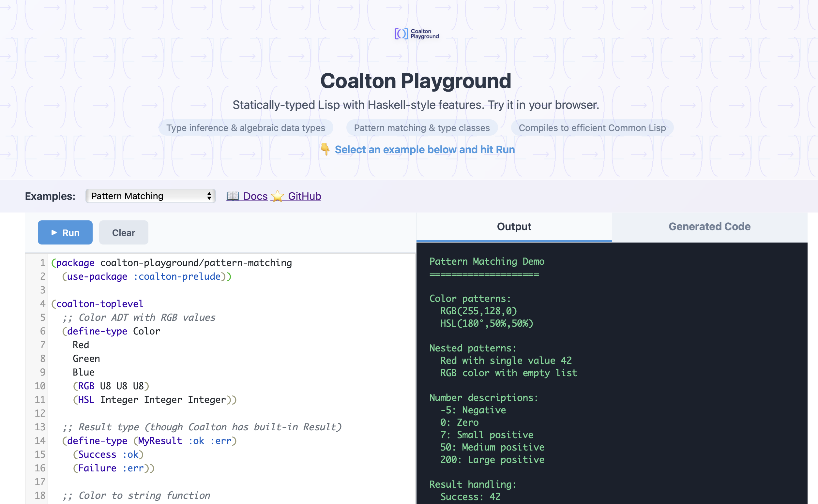Screen dimensions: 818x504
Task: Open the Docs link
Action: pos(255,196)
